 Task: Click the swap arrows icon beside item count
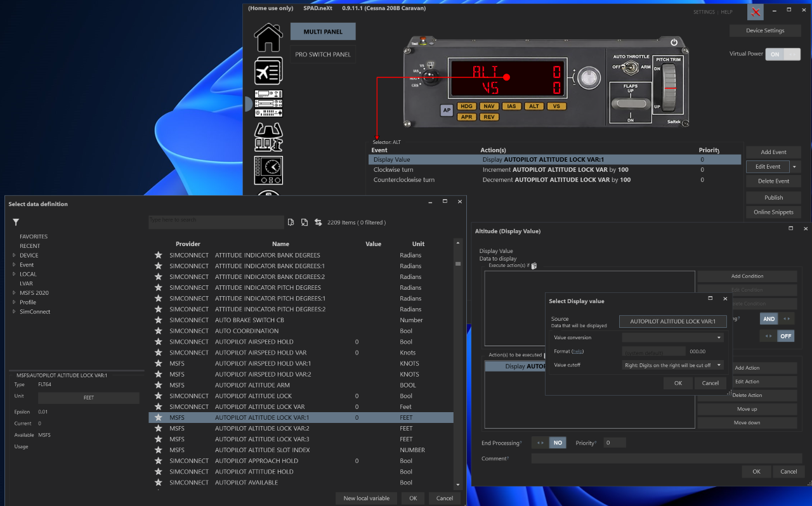[x=318, y=223]
